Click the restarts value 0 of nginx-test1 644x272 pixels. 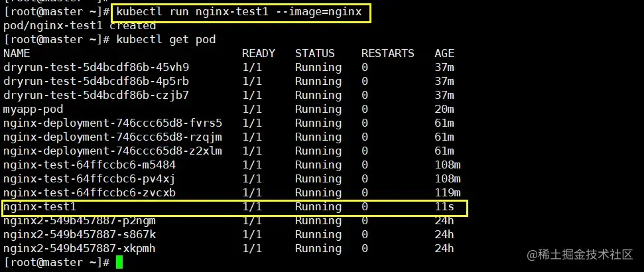(x=365, y=207)
